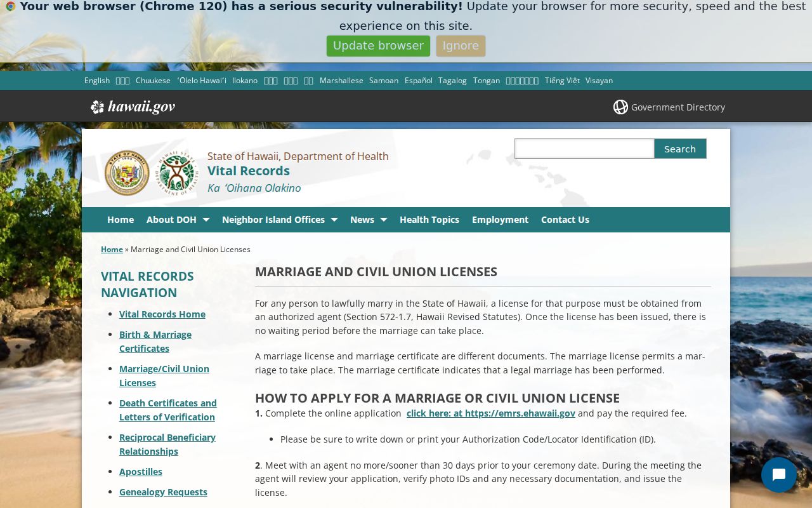Switch language to ʻŌlelo Hawaiʻi
This screenshot has width=812, height=508.
(x=202, y=81)
